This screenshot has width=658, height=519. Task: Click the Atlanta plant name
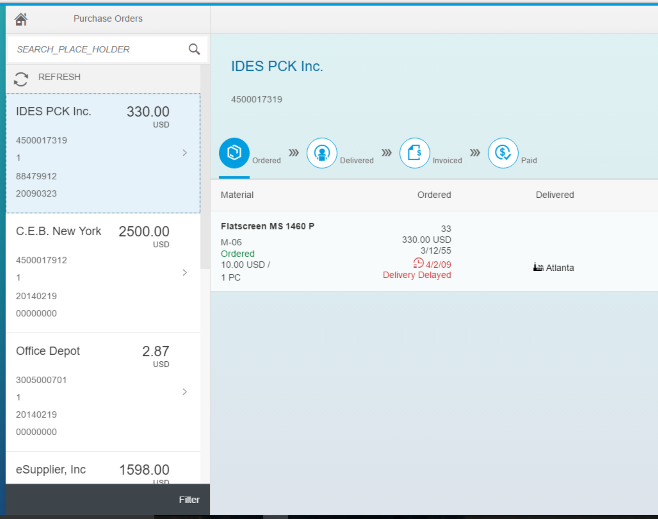[560, 268]
